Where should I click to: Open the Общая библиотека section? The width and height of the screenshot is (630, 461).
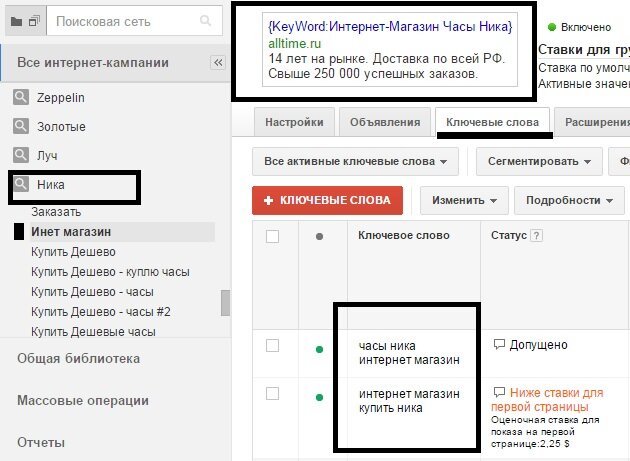(78, 359)
